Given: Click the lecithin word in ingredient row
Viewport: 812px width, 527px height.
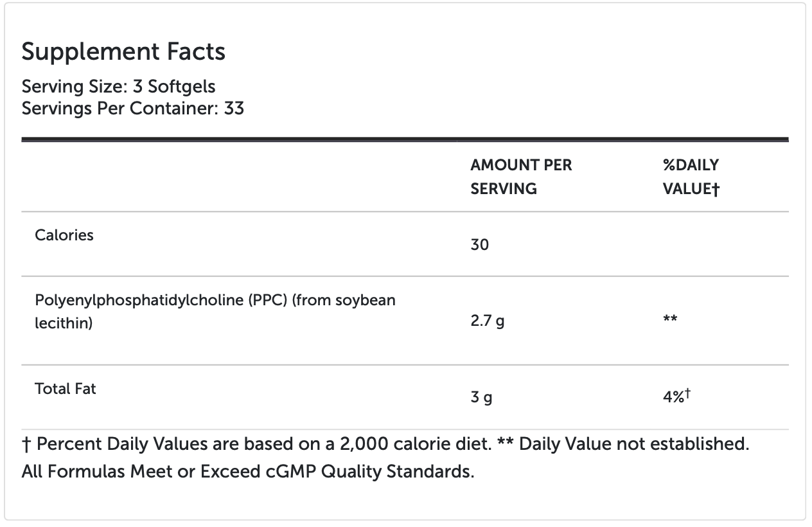Looking at the screenshot, I should click(x=64, y=323).
